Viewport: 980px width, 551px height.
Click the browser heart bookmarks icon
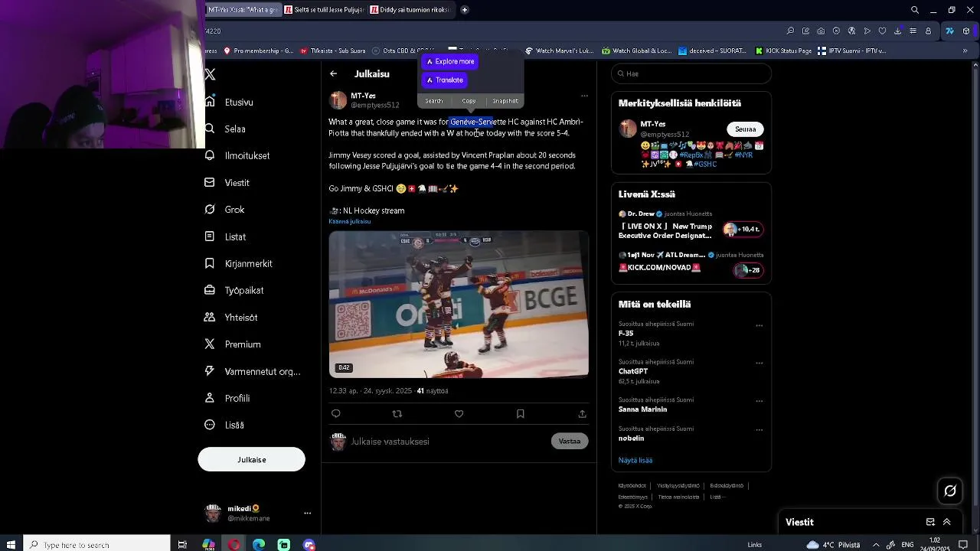pos(882,31)
